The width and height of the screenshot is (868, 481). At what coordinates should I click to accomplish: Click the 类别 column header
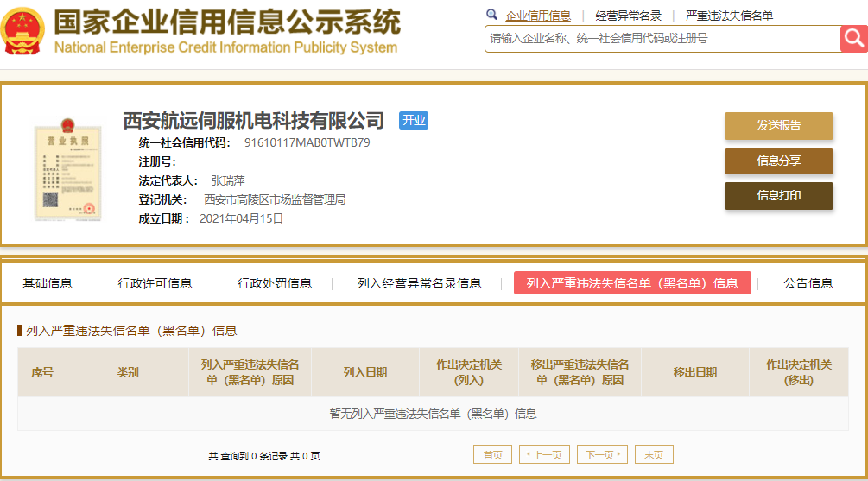128,372
